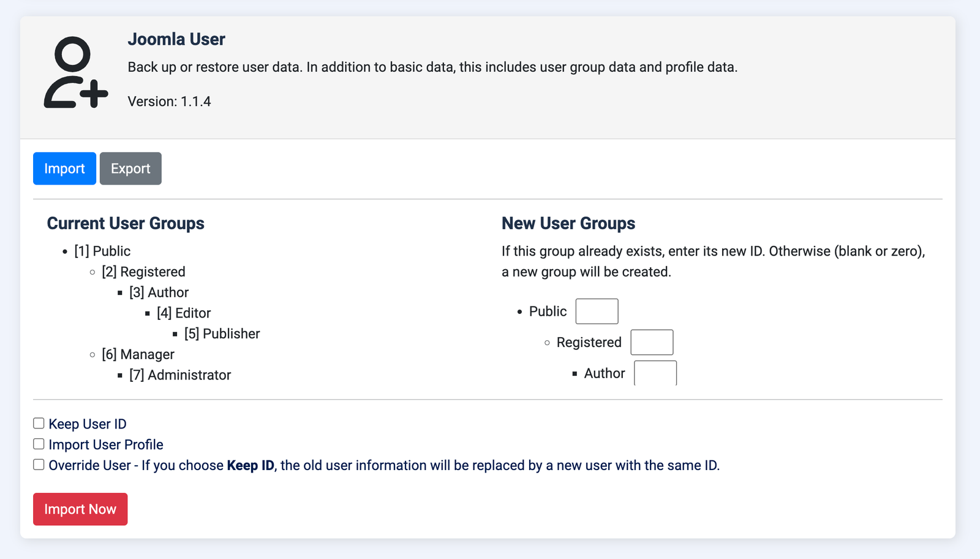Select the [4] Editor group entry
This screenshot has height=559, width=980.
(184, 313)
